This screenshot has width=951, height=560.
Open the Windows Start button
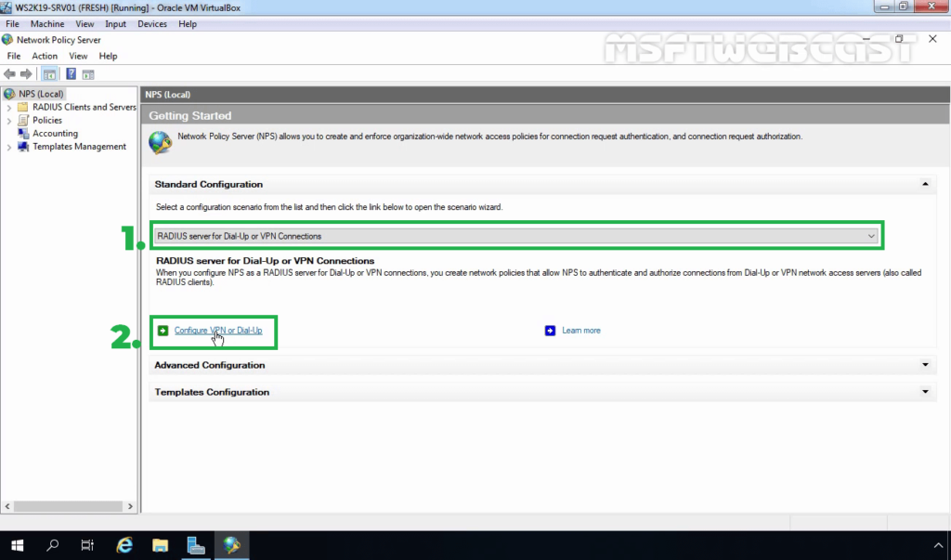coord(17,545)
